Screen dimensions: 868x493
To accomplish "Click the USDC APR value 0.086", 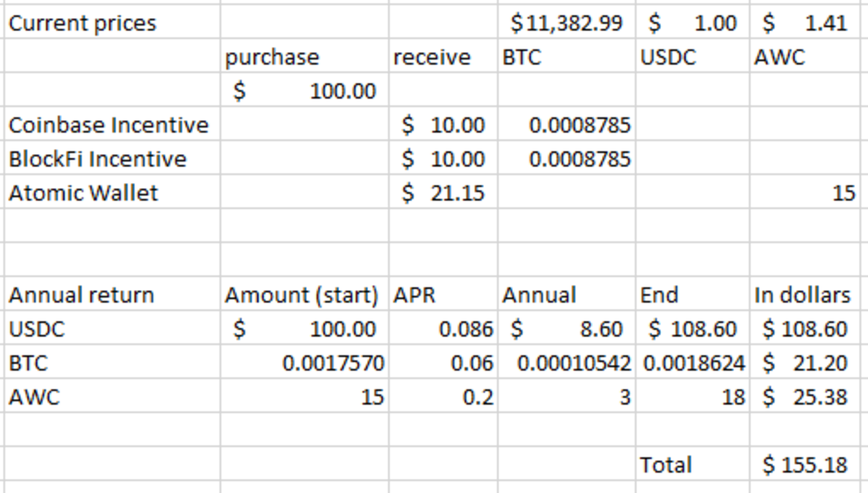I will click(466, 330).
